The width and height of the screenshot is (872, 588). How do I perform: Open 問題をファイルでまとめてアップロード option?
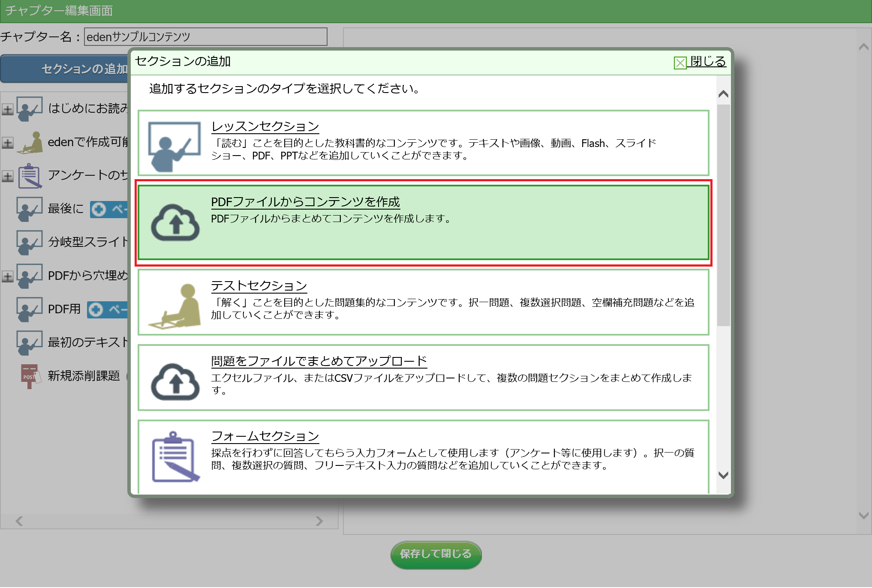click(319, 361)
